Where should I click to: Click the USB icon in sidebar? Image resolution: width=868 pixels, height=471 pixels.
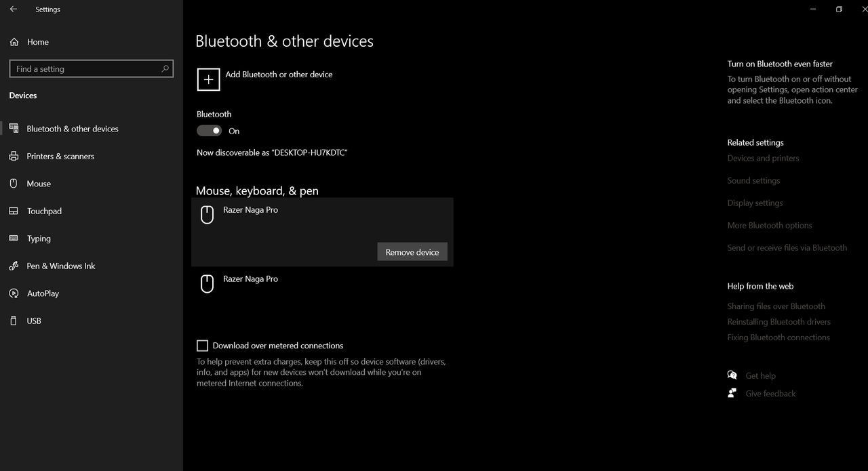click(x=14, y=321)
